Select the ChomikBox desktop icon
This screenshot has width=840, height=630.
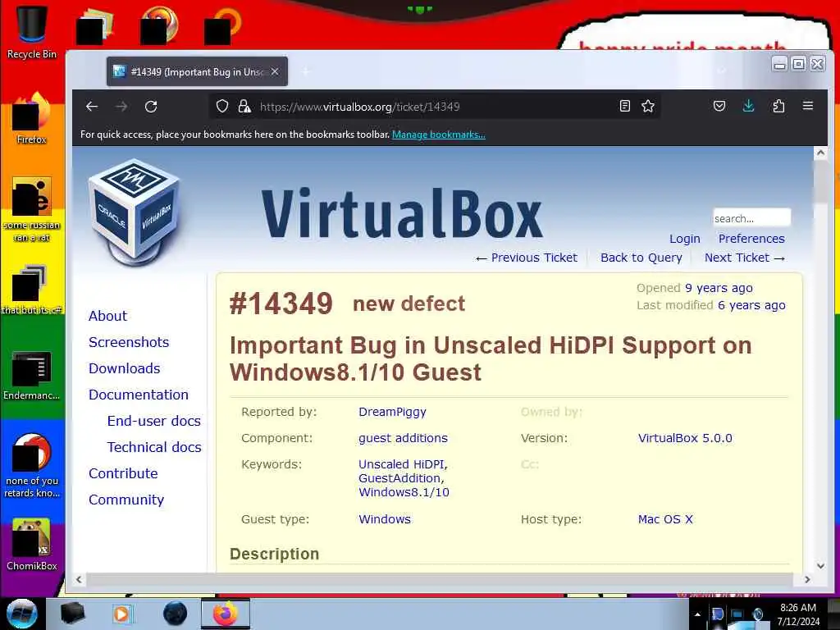[x=32, y=545]
